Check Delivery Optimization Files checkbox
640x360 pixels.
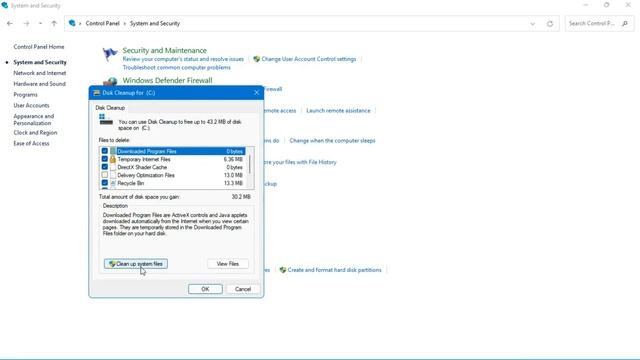(105, 175)
